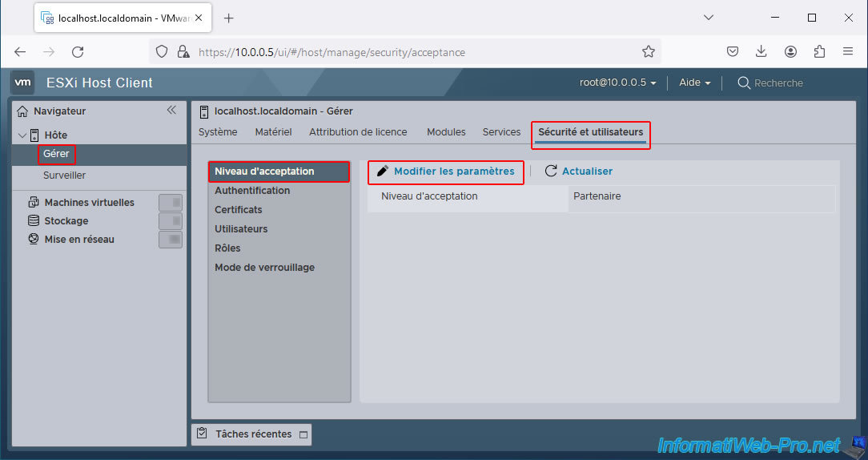Bookmark this page with the star icon

tap(648, 51)
